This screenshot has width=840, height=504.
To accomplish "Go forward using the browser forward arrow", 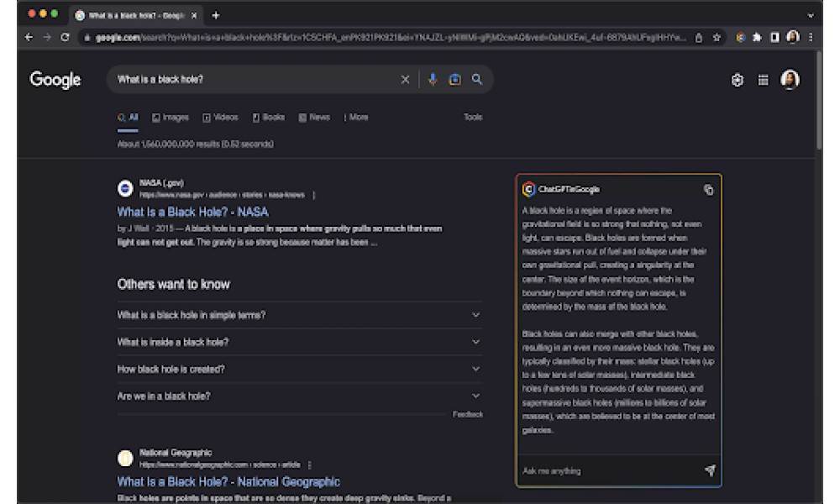I will click(47, 38).
